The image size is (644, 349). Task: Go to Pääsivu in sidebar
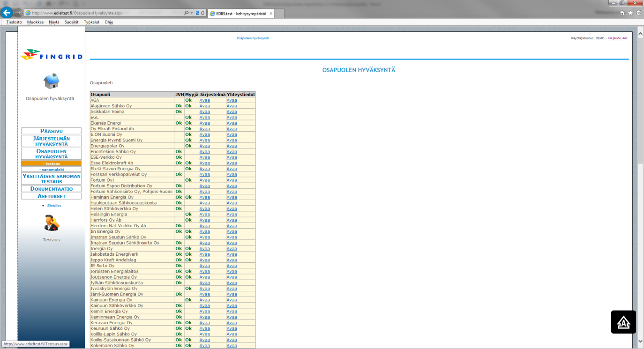pos(51,131)
